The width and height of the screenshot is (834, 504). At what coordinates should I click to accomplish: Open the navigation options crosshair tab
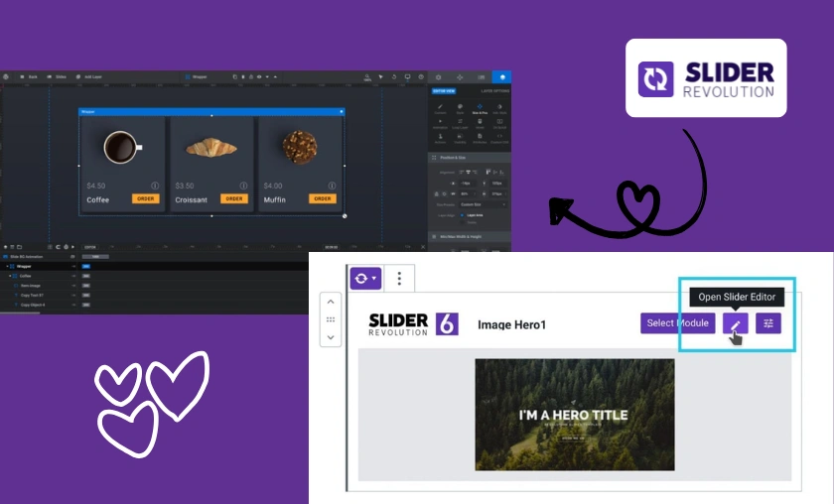tap(460, 77)
